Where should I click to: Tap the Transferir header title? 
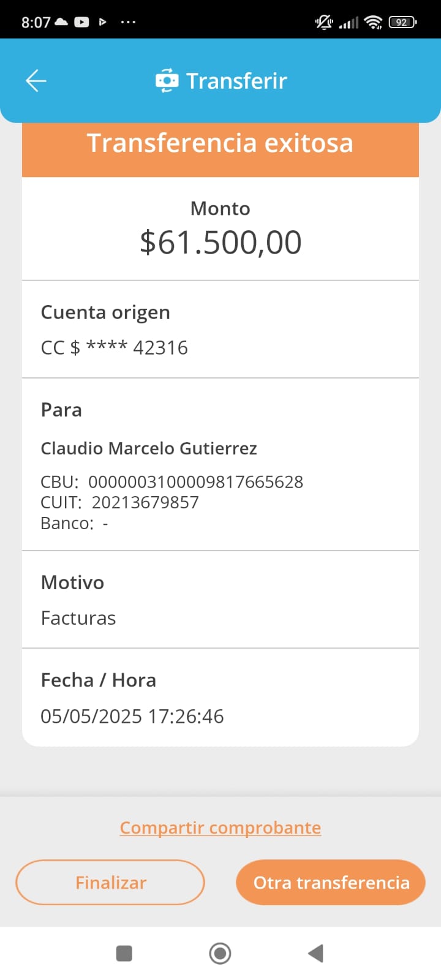(x=236, y=81)
